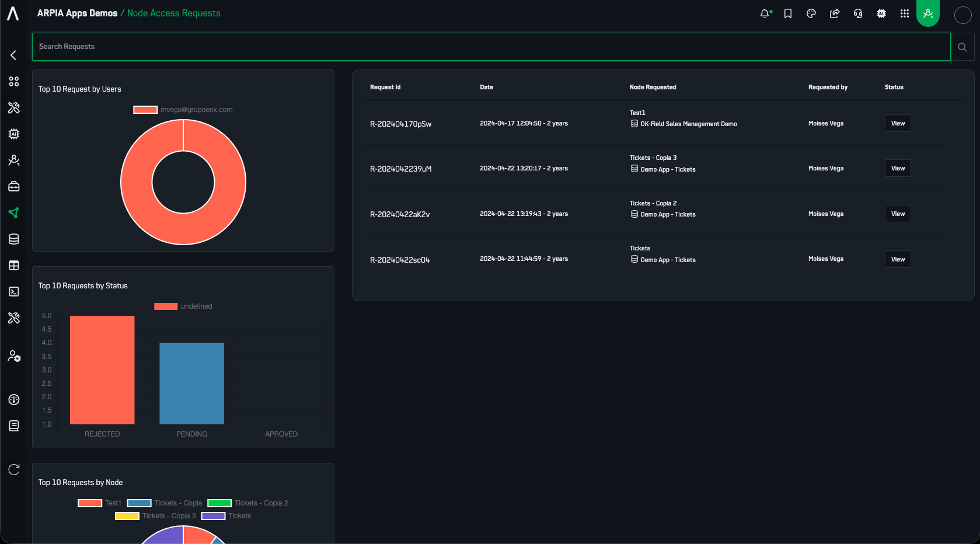Click the DK-Field Sales Management Demo node
The image size is (980, 544).
coord(689,124)
